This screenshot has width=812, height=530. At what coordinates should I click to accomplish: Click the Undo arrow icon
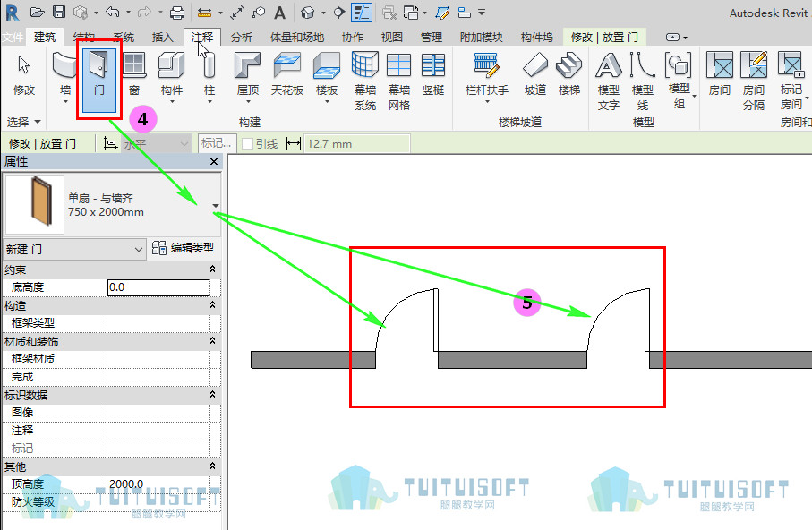113,12
